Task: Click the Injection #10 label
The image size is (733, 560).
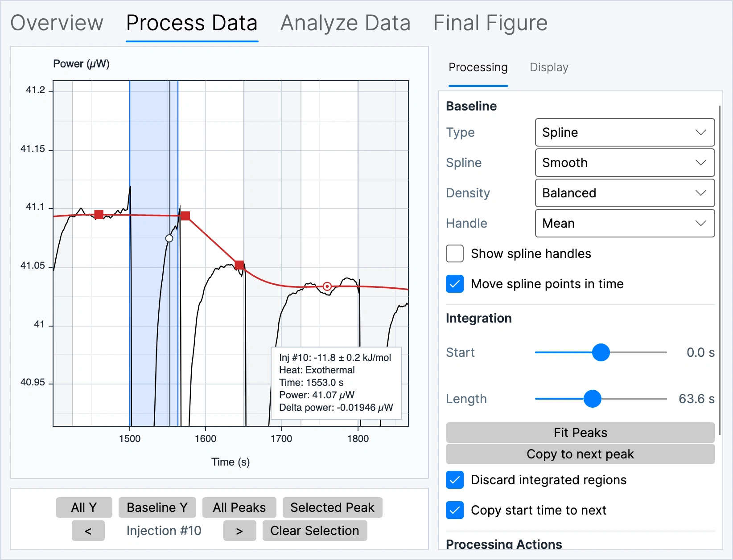Action: [164, 531]
